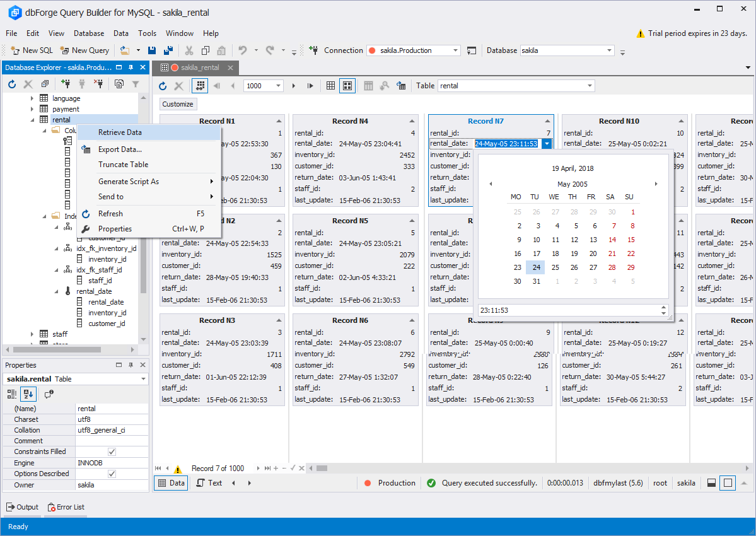Viewport: 756px width, 536px height.
Task: Click the New SQL toolbar button
Action: click(x=32, y=50)
